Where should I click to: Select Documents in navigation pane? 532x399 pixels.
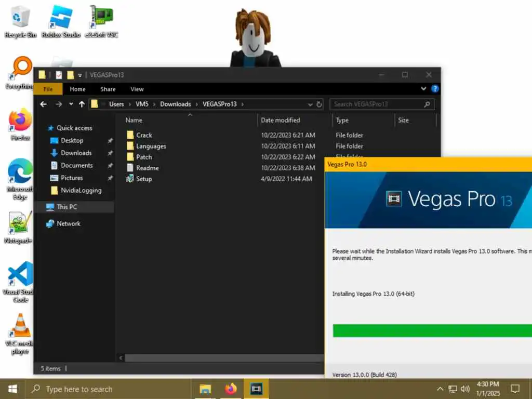77,166
